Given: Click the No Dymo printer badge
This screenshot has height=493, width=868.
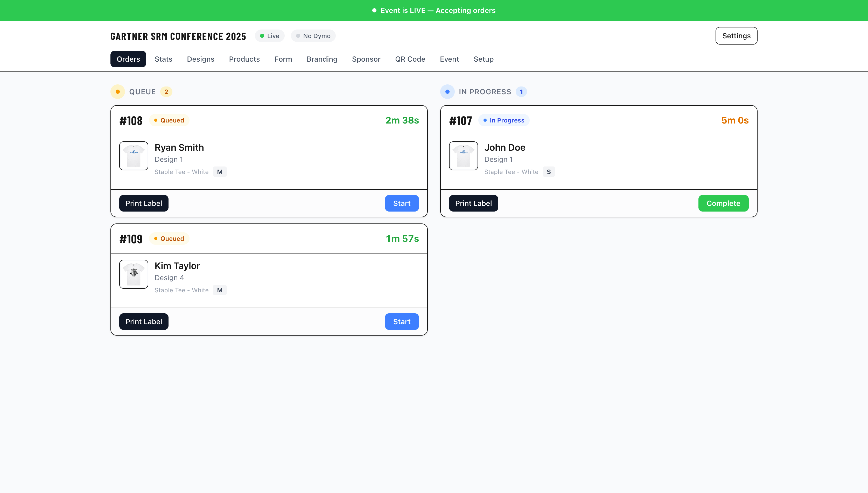Looking at the screenshot, I should pos(313,36).
